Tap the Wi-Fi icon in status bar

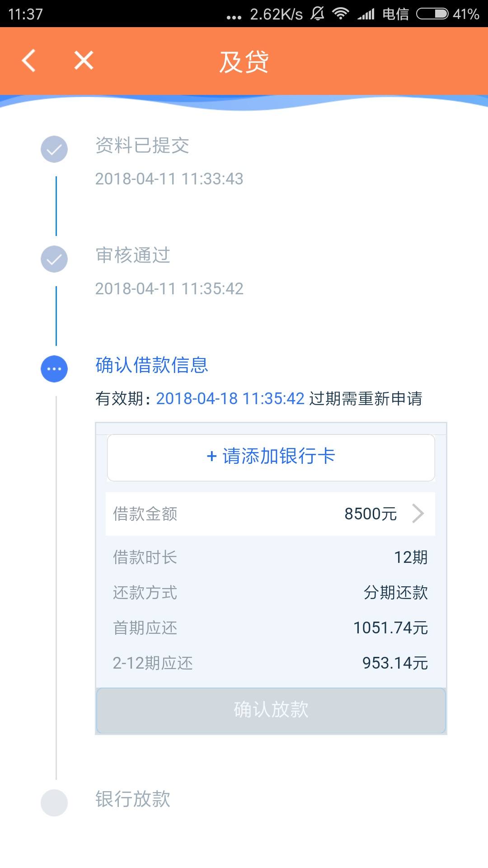pyautogui.click(x=340, y=14)
